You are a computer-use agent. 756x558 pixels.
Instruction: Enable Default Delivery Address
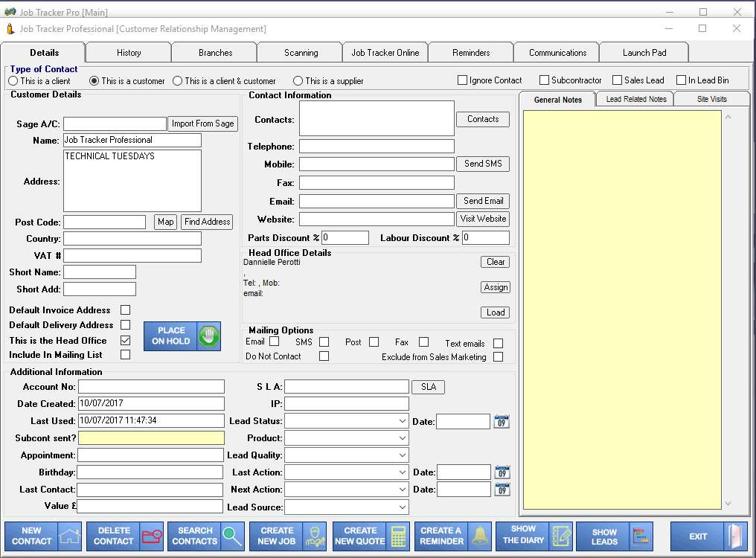(x=125, y=325)
